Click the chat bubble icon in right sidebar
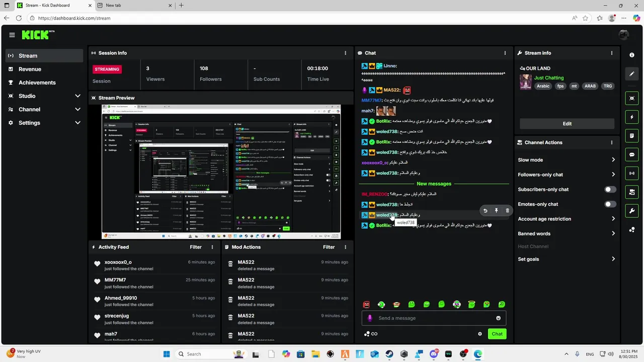This screenshot has height=362, width=644. (x=632, y=155)
